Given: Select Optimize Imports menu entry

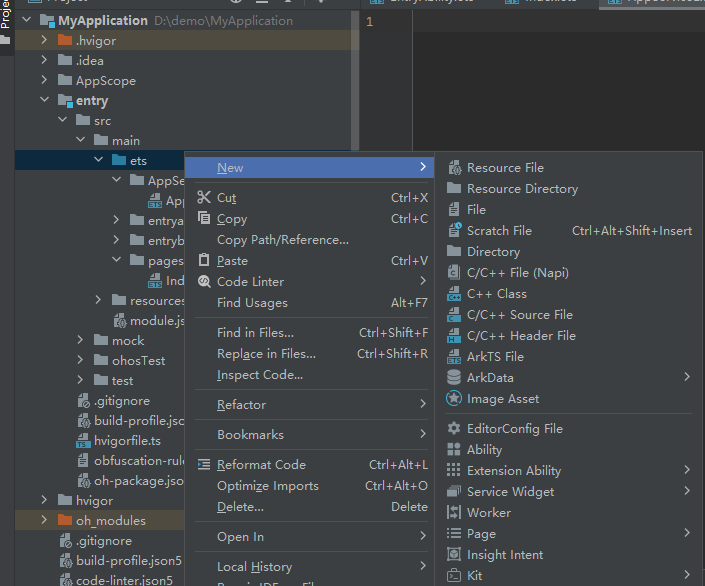Looking at the screenshot, I should (x=267, y=486).
